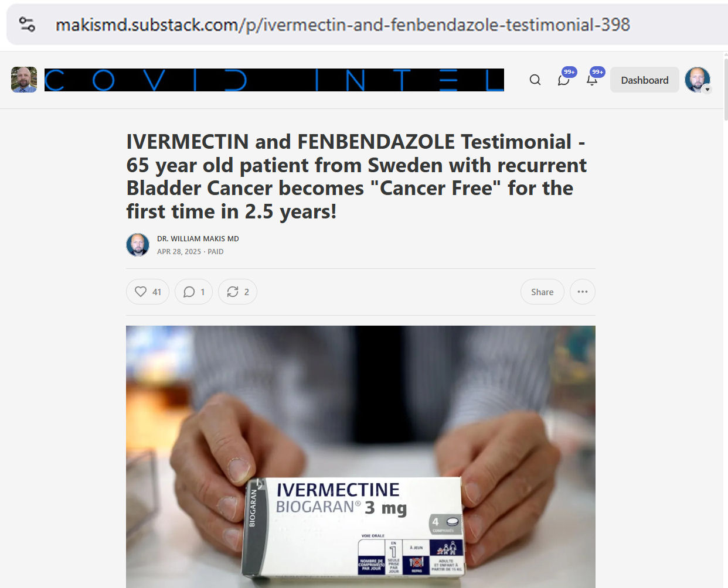
Task: Click the site info icon in address bar
Action: pos(27,24)
